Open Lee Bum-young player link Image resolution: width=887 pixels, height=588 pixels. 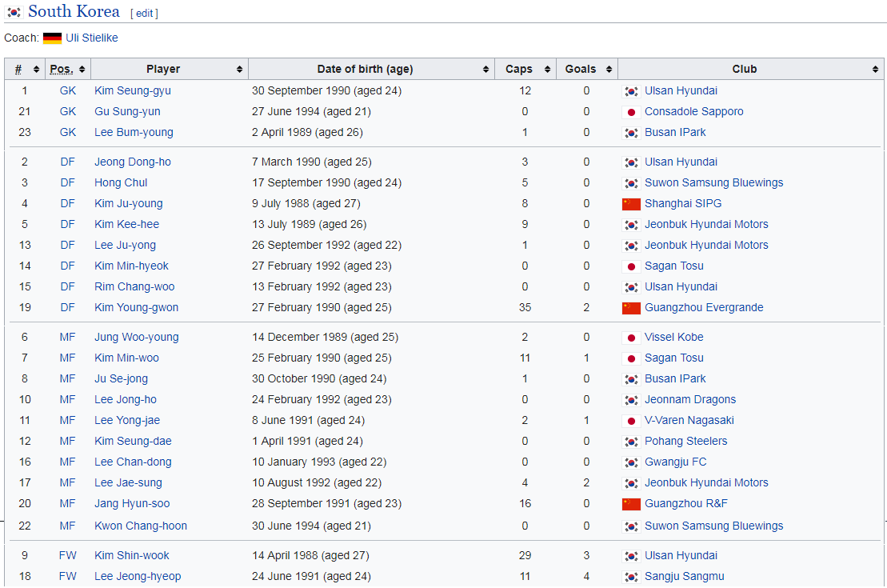pyautogui.click(x=134, y=133)
